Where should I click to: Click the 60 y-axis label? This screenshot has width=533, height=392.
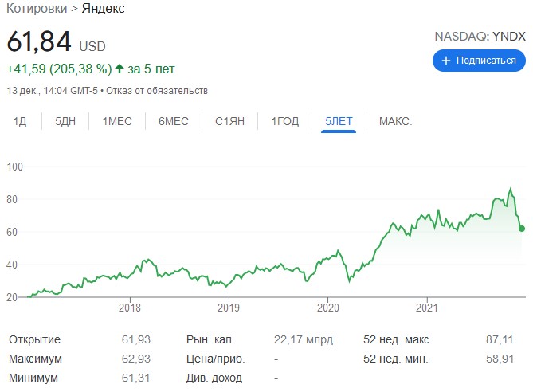click(12, 232)
